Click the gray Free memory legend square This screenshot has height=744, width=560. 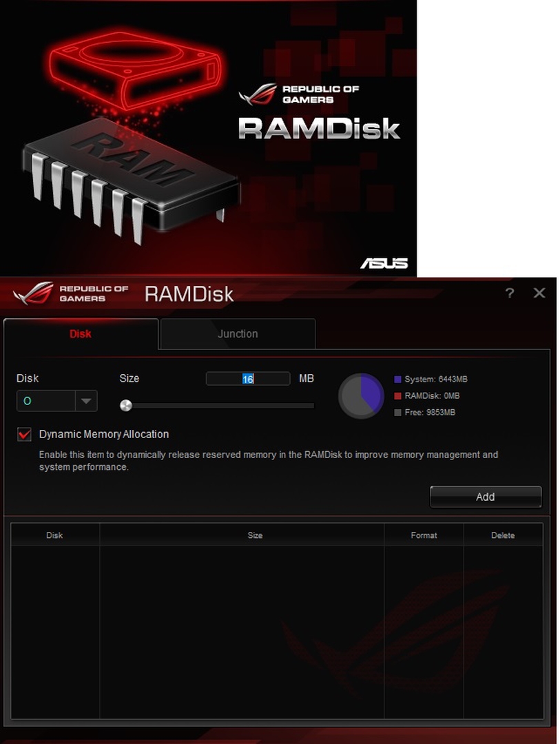[397, 413]
